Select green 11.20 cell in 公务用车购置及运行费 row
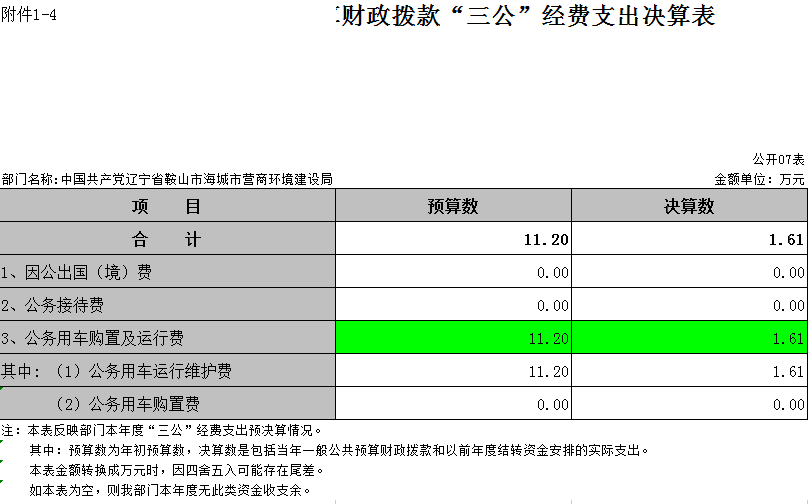 tap(453, 338)
